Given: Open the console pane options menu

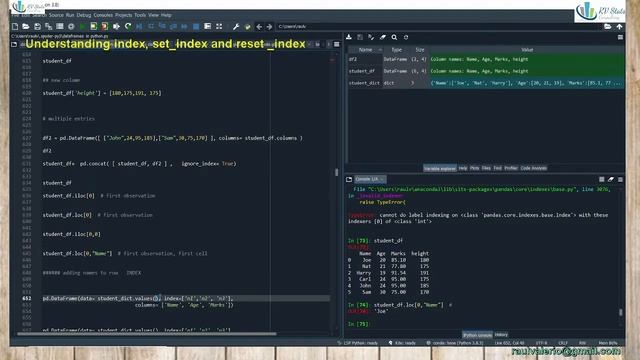Looking at the screenshot, I should pos(620,179).
